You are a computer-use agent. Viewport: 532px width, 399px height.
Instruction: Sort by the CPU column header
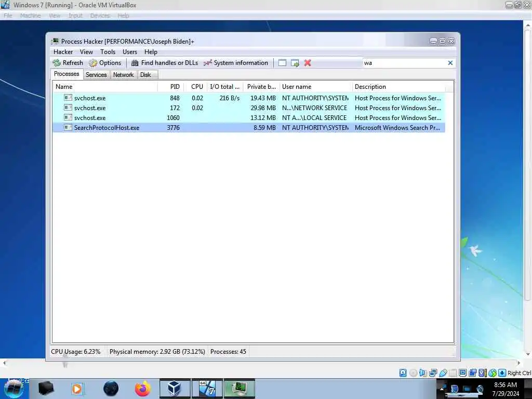pos(195,87)
